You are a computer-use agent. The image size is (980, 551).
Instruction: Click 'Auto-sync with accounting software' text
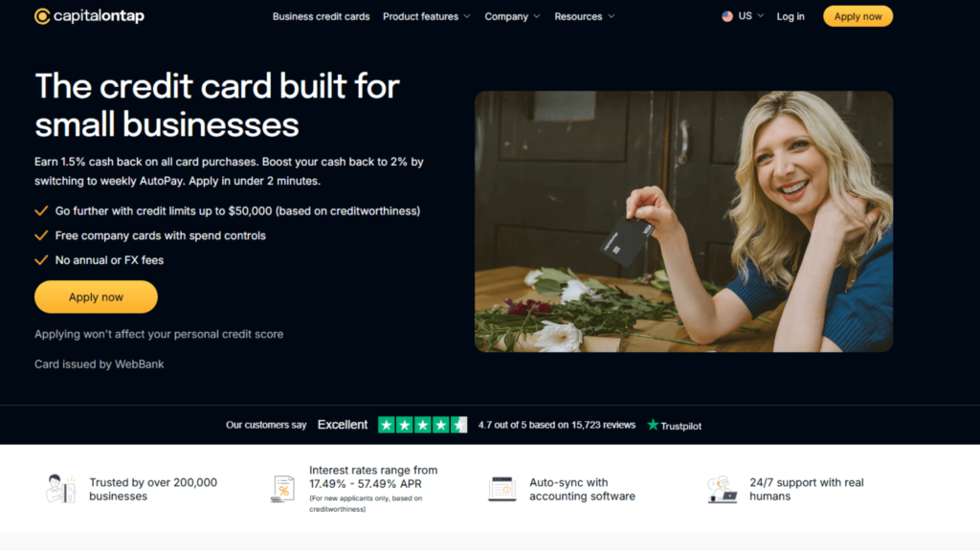click(x=582, y=489)
